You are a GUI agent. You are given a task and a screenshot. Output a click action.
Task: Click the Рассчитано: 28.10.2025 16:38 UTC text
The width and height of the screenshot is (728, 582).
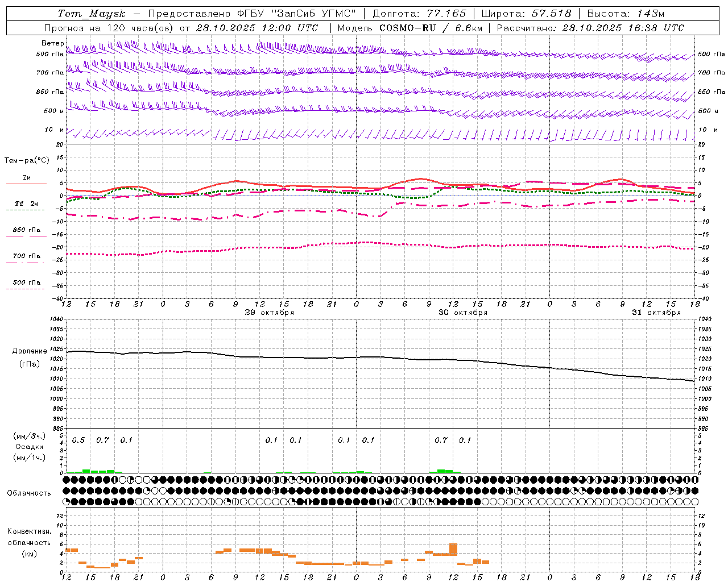click(x=590, y=28)
